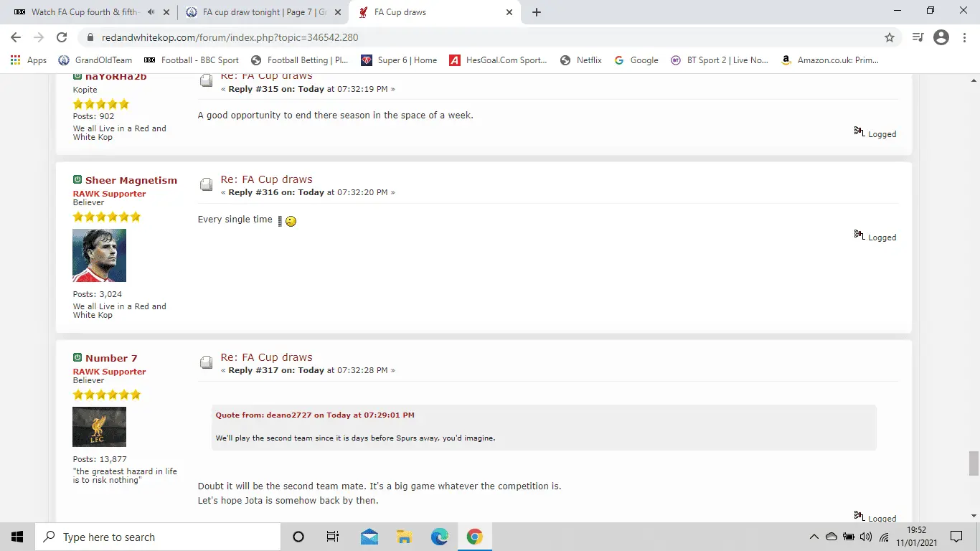Click the quote from deano2727 link
The height and width of the screenshot is (551, 980).
click(x=315, y=415)
